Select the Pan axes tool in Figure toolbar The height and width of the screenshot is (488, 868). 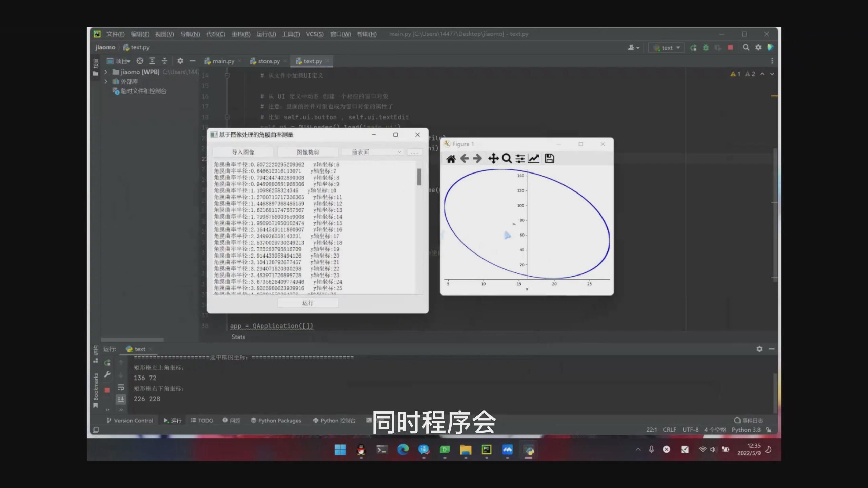pyautogui.click(x=493, y=159)
